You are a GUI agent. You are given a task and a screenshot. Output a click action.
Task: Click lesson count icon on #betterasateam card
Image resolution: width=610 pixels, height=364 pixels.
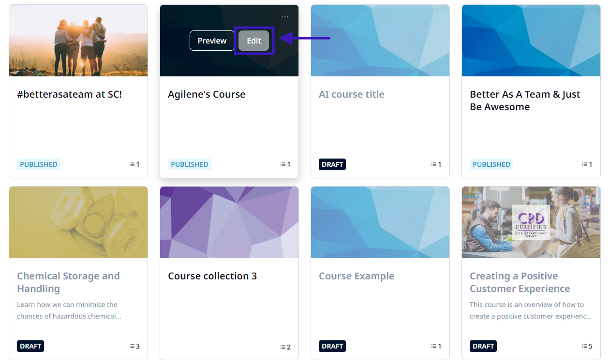click(132, 164)
